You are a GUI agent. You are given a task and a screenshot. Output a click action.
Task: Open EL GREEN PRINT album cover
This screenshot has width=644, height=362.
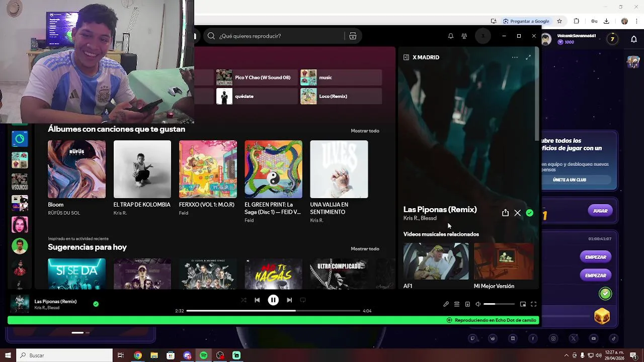click(273, 169)
